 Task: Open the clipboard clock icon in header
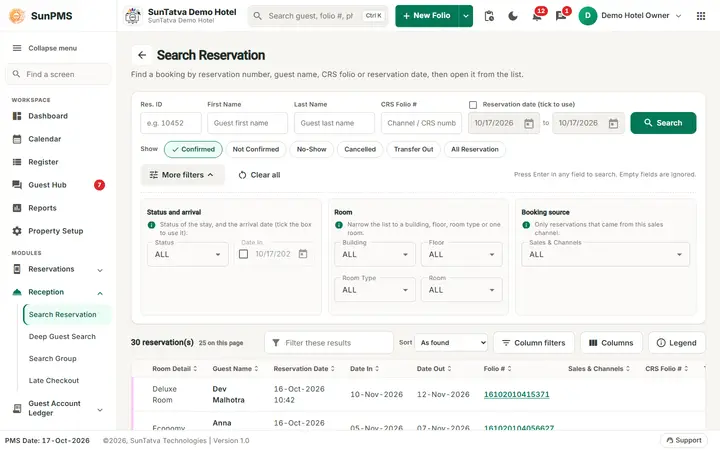(489, 16)
